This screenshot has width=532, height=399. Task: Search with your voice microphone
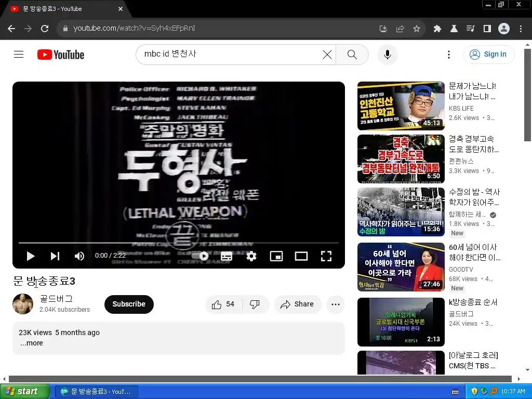388,54
